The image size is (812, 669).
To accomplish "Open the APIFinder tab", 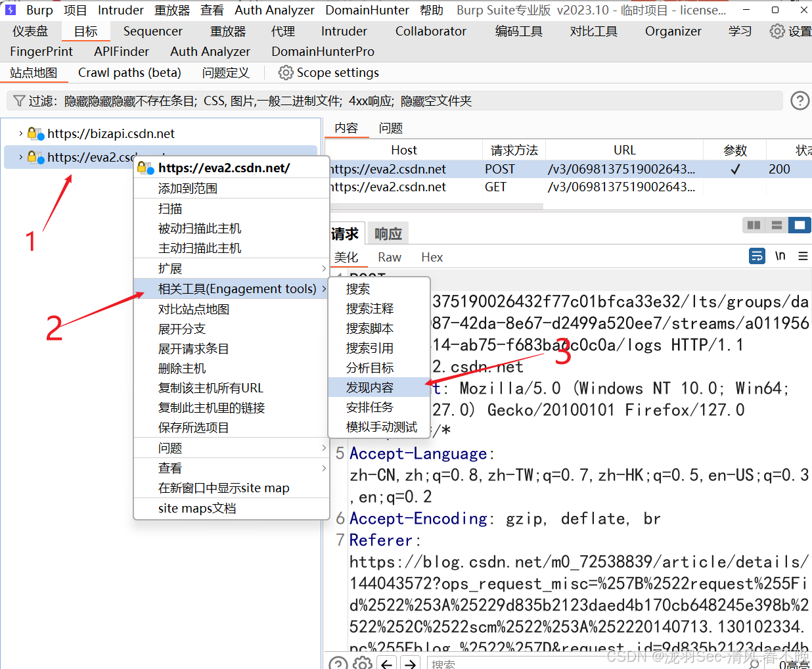I will point(122,51).
